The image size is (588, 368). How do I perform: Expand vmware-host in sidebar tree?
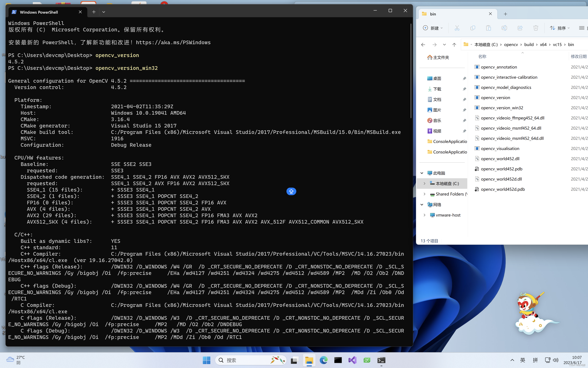pyautogui.click(x=424, y=215)
